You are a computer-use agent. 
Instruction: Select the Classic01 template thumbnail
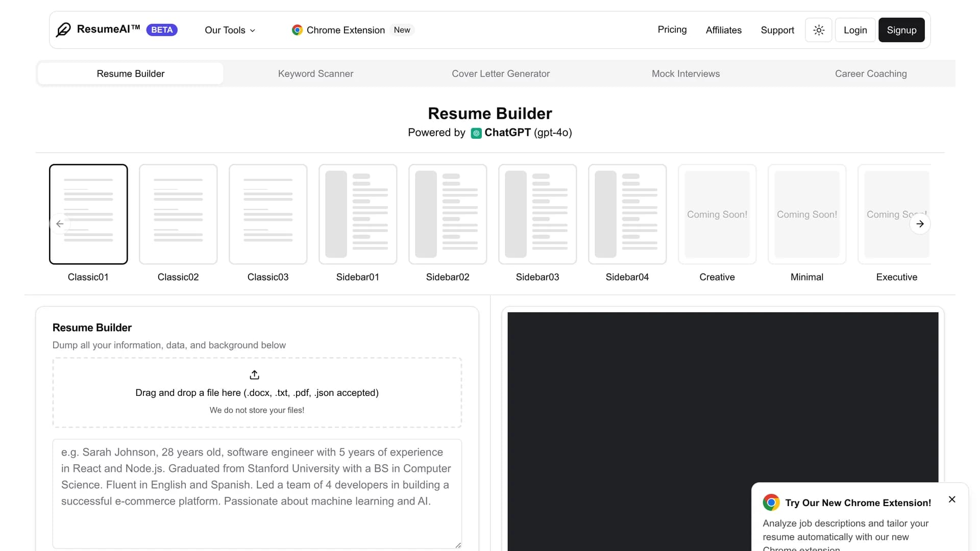(88, 214)
